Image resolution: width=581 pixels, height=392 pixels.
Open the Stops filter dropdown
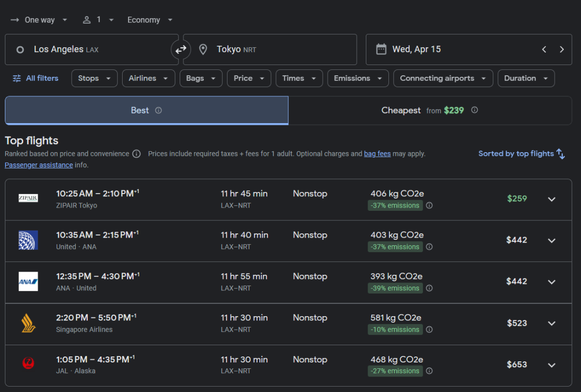click(x=94, y=79)
